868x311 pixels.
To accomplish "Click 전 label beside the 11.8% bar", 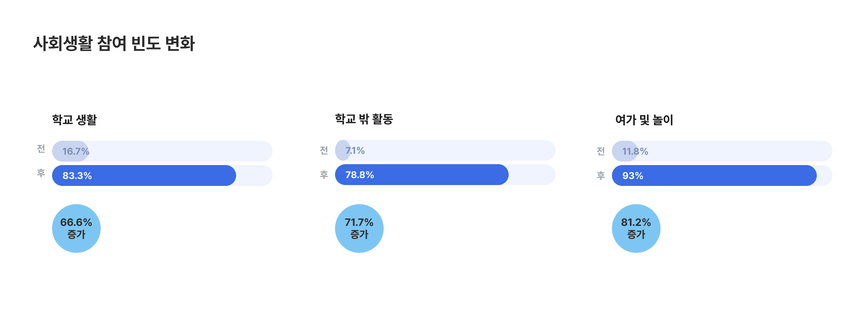I will (601, 151).
